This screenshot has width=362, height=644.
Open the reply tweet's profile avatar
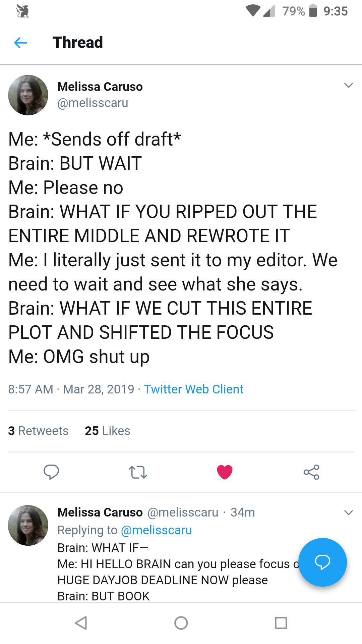click(28, 525)
